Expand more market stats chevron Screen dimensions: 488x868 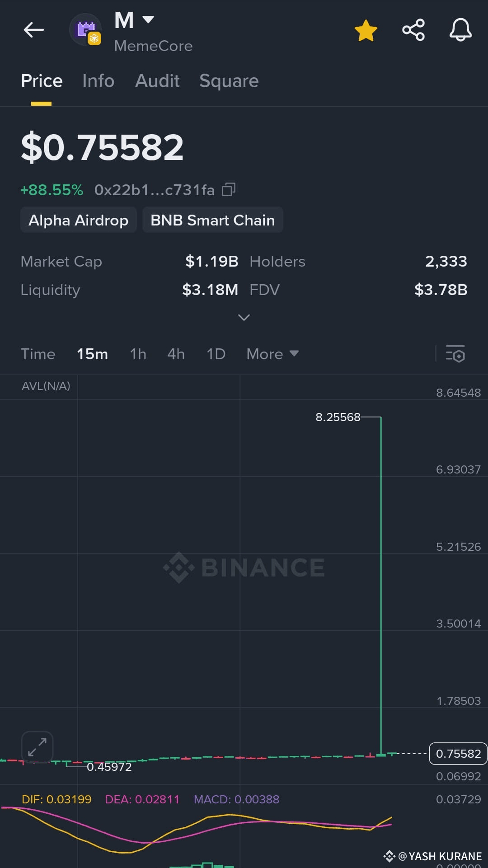pos(244,318)
